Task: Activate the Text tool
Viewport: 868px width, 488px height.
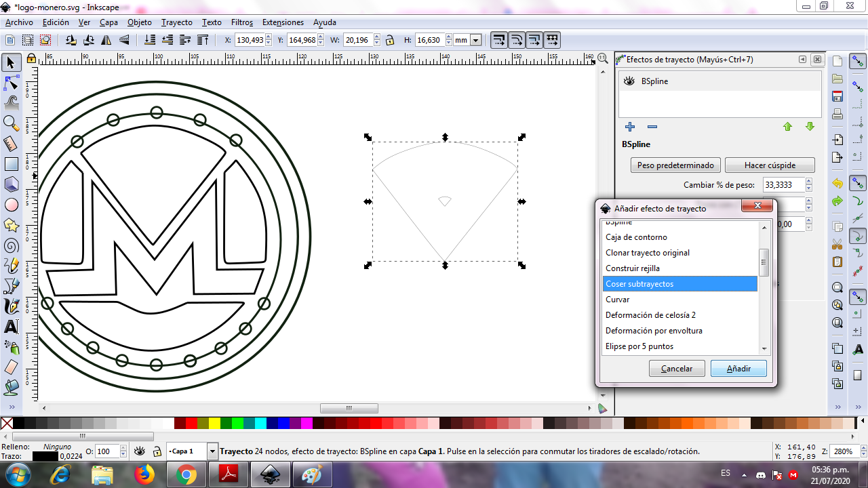Action: [x=11, y=327]
